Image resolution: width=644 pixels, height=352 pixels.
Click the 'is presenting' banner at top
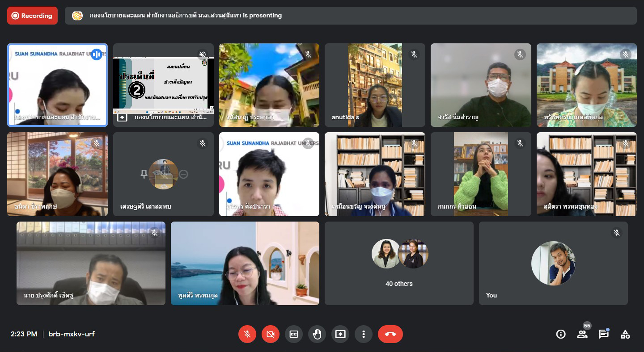350,16
